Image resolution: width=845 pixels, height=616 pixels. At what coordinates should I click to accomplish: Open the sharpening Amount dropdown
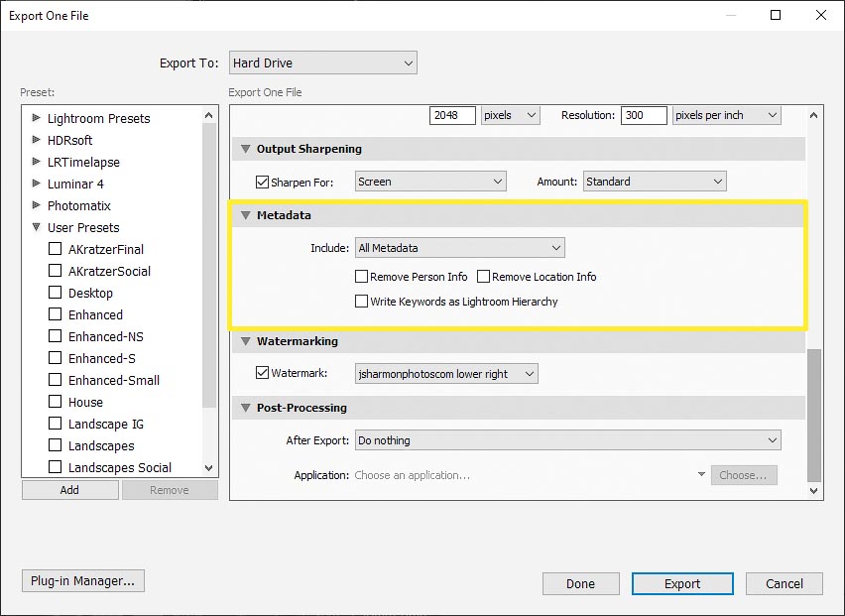pos(655,182)
